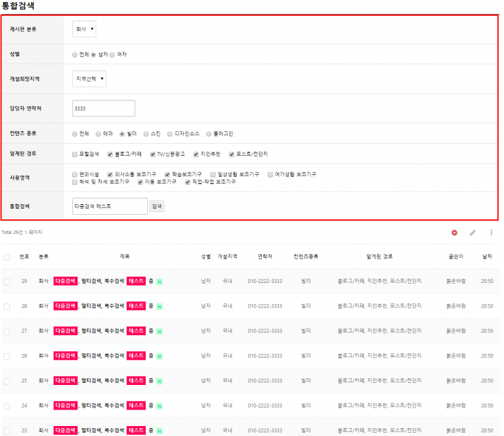Open the 게시판 분류 회사 dropdown
504x436 pixels.
coord(84,29)
